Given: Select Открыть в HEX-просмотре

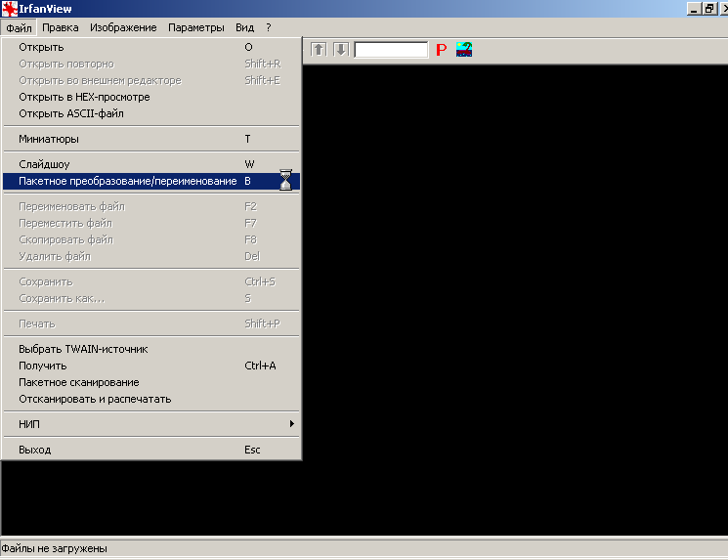Looking at the screenshot, I should [x=151, y=97].
